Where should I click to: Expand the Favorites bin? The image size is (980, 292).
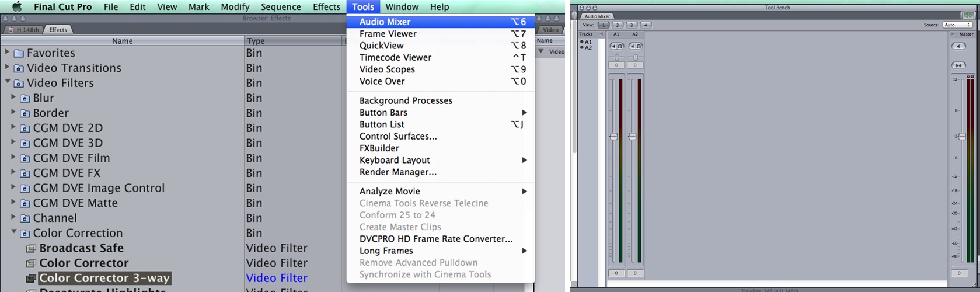click(7, 52)
